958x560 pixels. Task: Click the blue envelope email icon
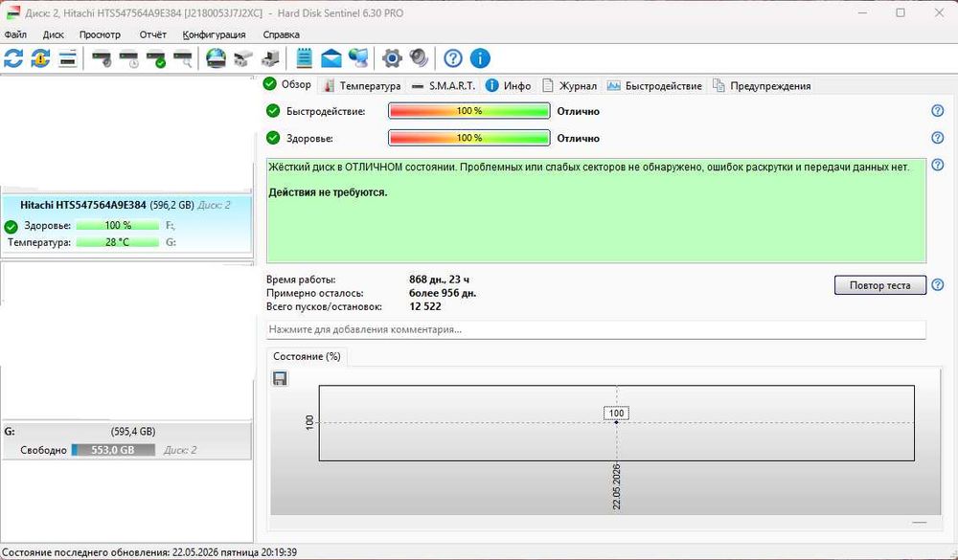[331, 58]
